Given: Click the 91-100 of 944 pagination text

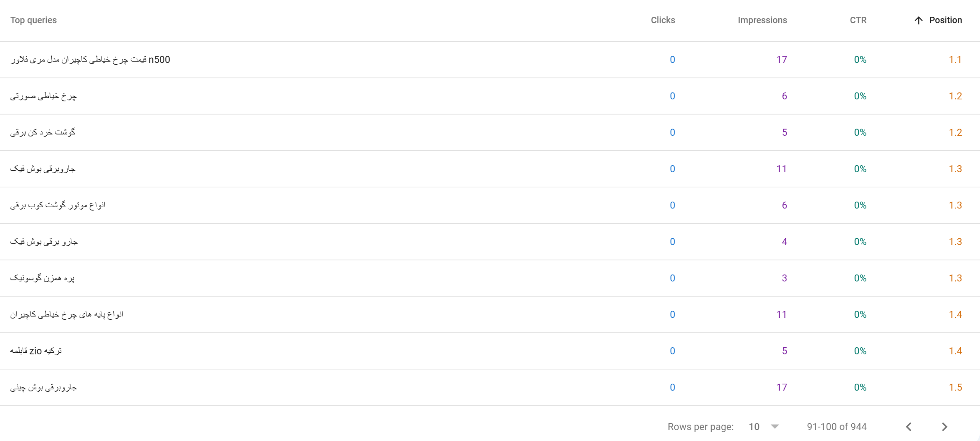Looking at the screenshot, I should click(x=836, y=426).
